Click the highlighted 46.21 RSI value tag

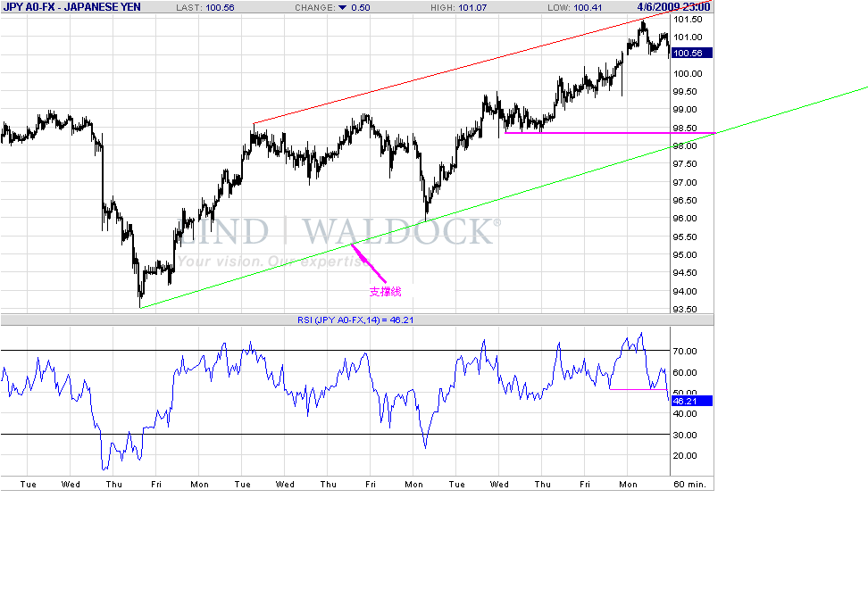(691, 402)
